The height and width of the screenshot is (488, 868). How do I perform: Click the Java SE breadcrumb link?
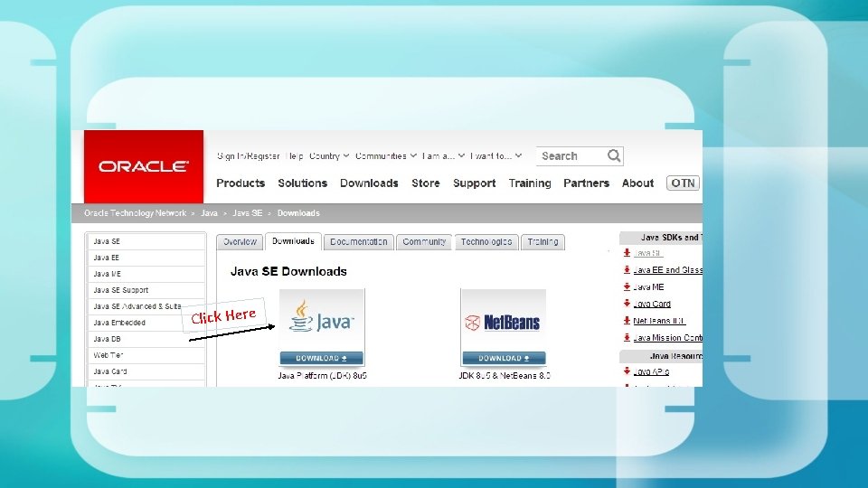[248, 213]
